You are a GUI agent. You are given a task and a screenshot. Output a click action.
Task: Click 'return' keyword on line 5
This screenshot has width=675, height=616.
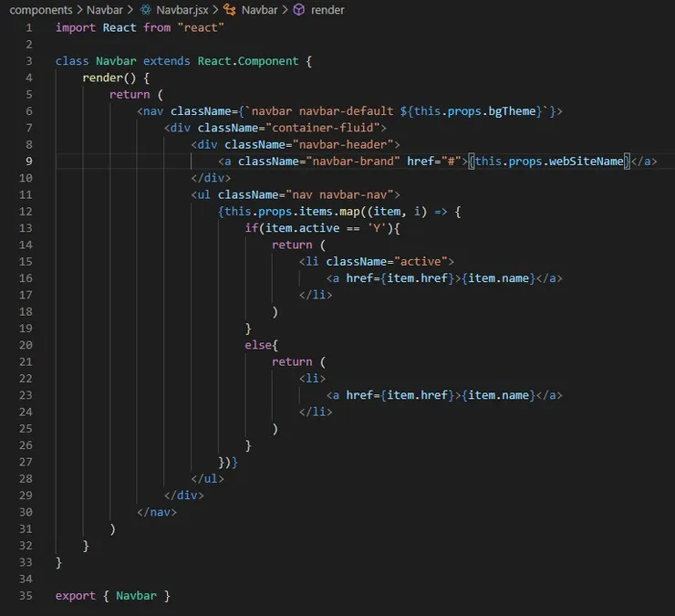(x=130, y=95)
